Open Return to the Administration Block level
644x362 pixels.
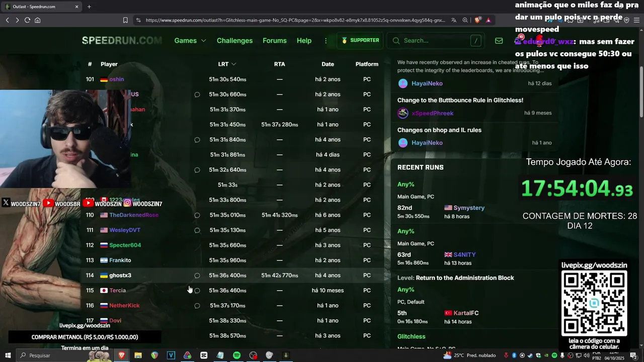[x=465, y=278]
